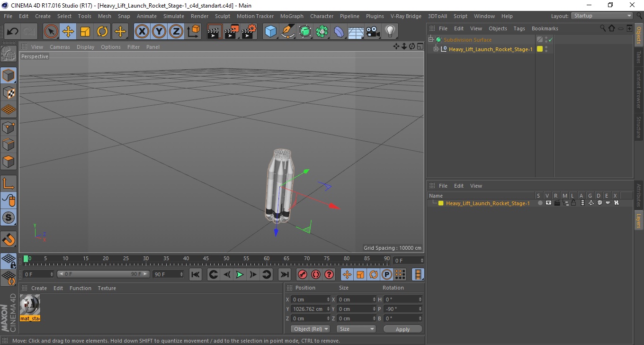Click the Undo arrow icon

tap(13, 32)
